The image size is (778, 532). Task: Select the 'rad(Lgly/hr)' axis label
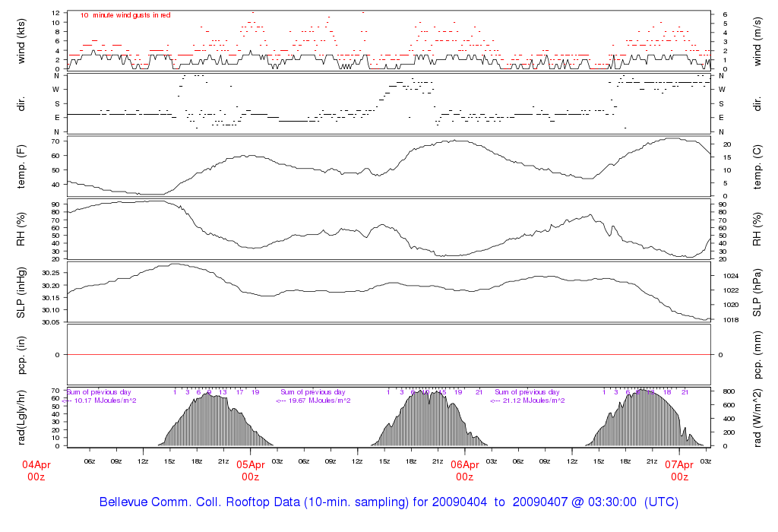[x=21, y=417]
